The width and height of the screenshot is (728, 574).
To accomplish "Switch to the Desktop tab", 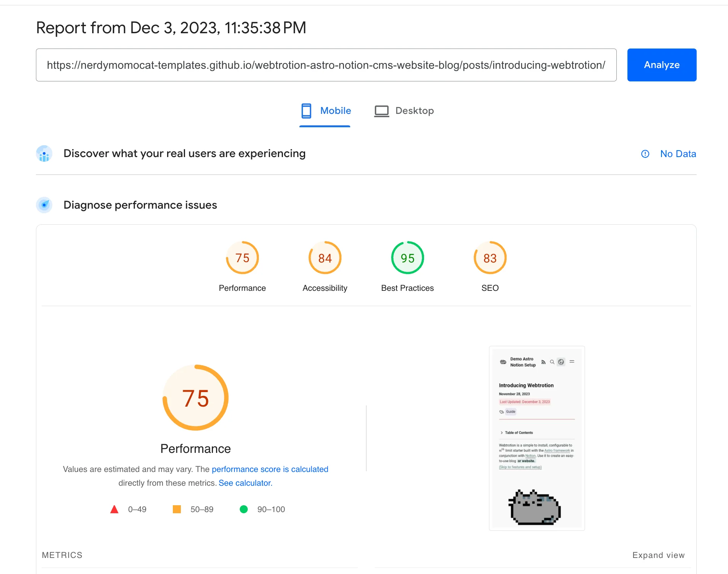I will 404,111.
